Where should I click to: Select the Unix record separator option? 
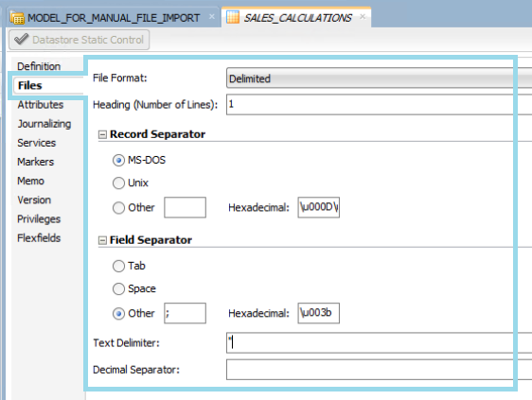point(118,183)
